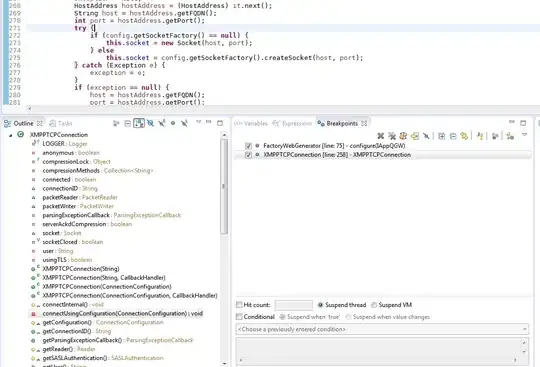Expand all breakpoints using the plus icon
The width and height of the screenshot is (540, 367).
pos(442,136)
